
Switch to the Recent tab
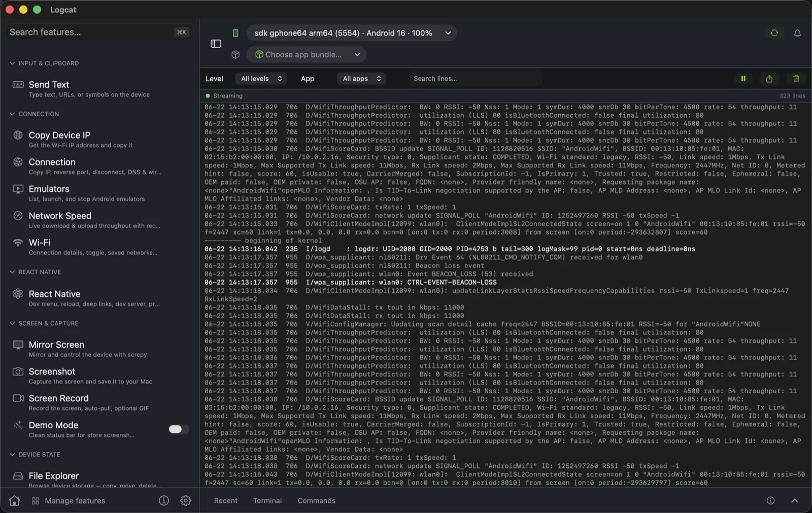pyautogui.click(x=225, y=501)
